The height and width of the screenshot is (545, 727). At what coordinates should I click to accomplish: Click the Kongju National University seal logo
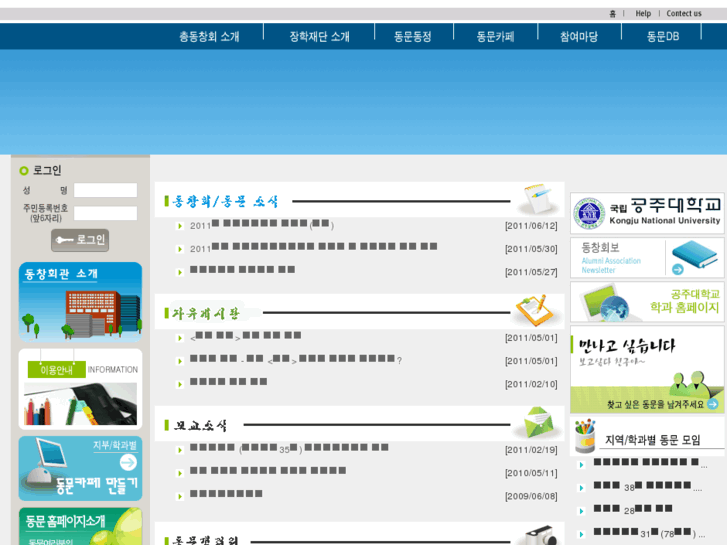pos(589,213)
